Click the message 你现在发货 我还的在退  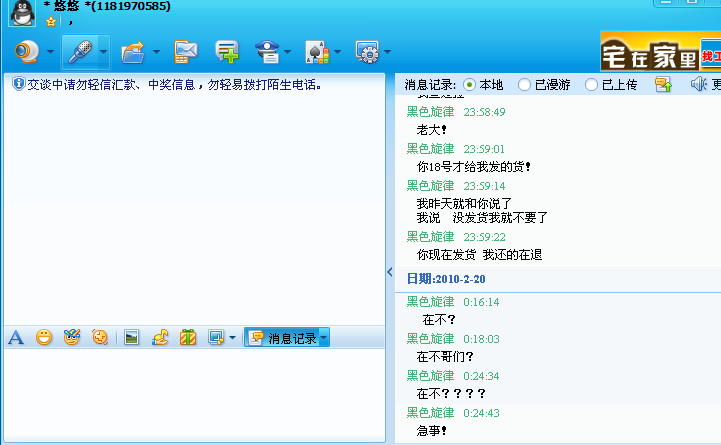point(479,255)
